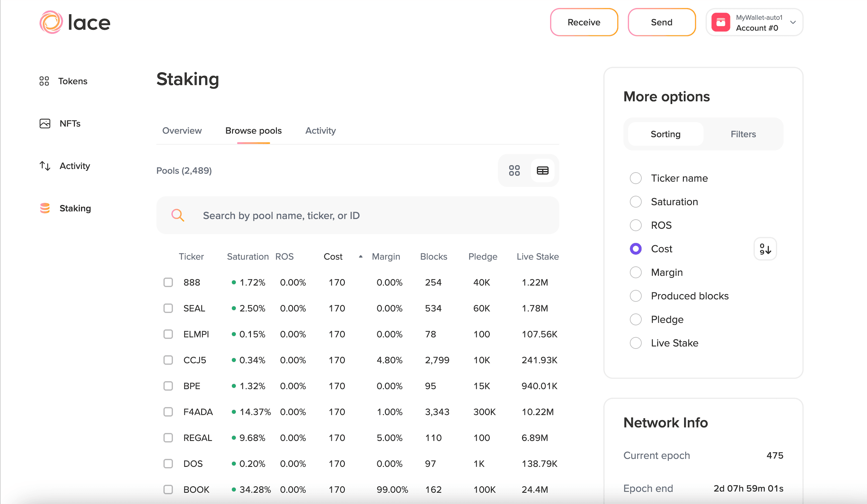This screenshot has width=867, height=504.
Task: Click the search magnifier icon
Action: pos(178,215)
